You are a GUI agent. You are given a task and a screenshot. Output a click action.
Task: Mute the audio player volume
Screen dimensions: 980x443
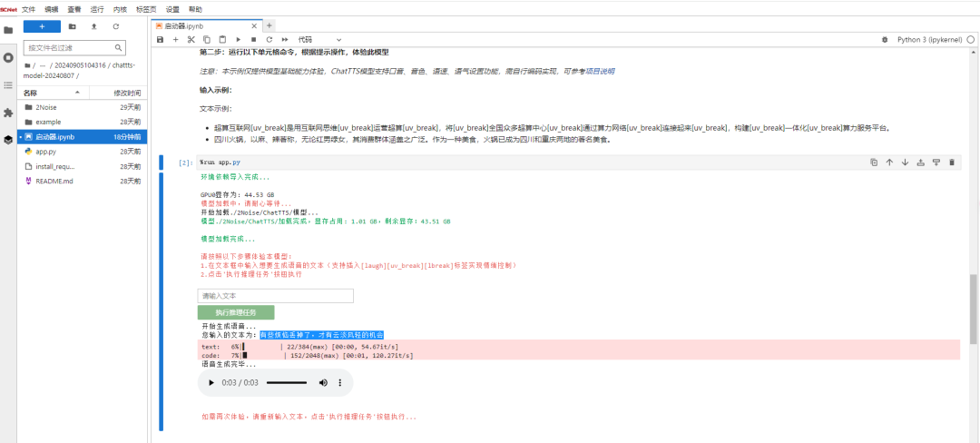(x=323, y=383)
